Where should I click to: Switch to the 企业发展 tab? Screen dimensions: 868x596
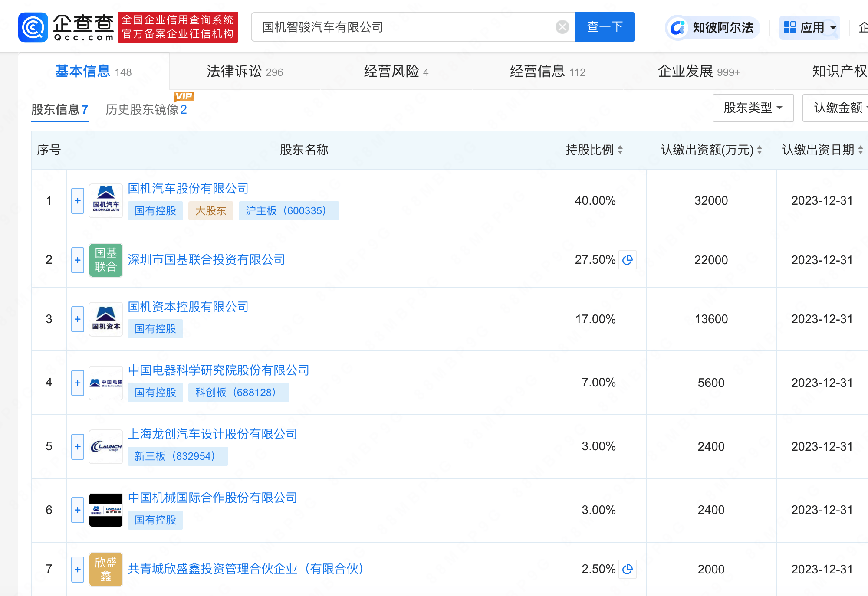[x=699, y=72]
